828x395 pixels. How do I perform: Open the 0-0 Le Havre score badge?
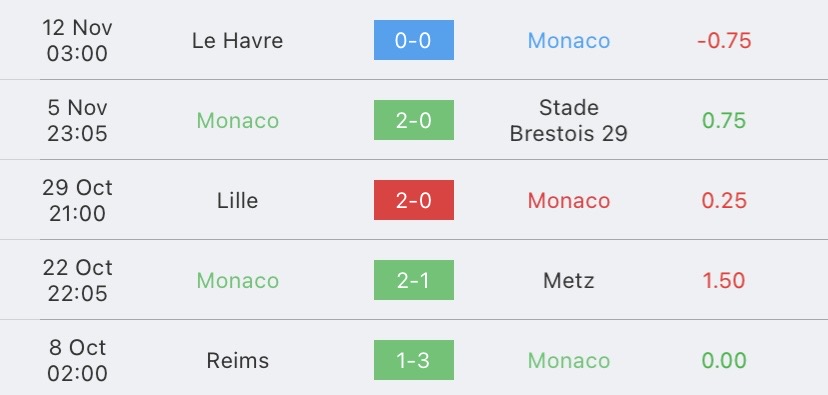413,40
